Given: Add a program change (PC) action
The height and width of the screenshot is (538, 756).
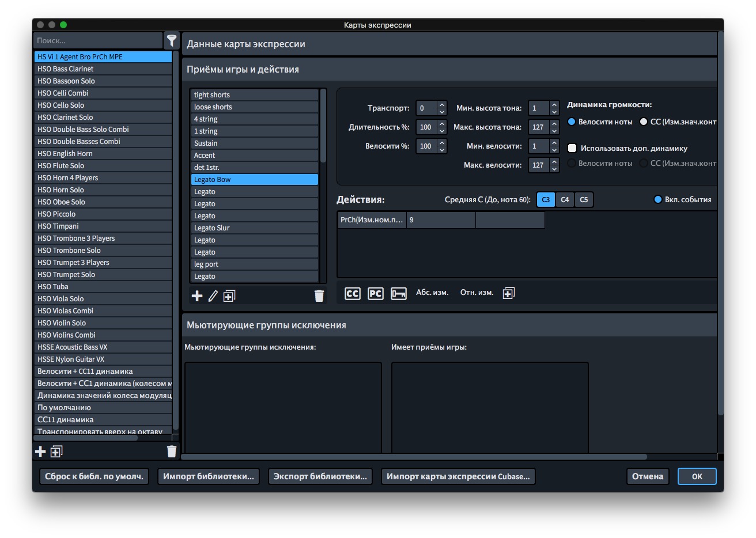Looking at the screenshot, I should click(376, 294).
